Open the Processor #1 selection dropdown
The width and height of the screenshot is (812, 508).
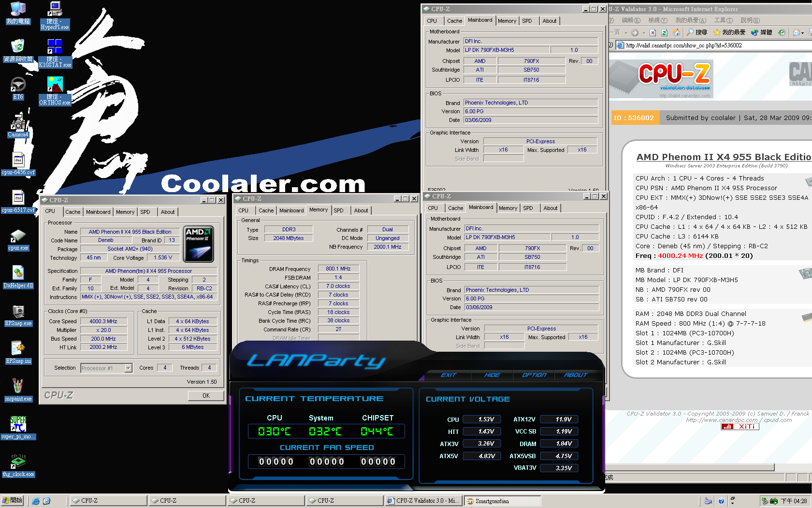point(106,368)
